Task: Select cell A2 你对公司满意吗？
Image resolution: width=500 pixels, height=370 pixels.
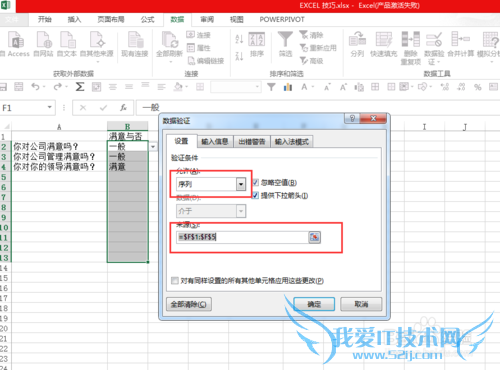Action: click(59, 146)
